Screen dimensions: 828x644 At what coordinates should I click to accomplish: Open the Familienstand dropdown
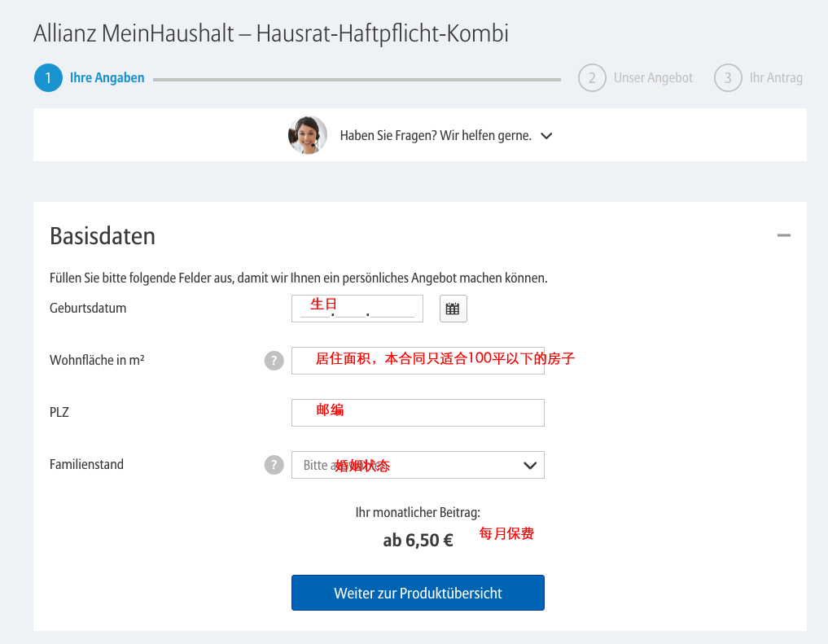pos(418,465)
